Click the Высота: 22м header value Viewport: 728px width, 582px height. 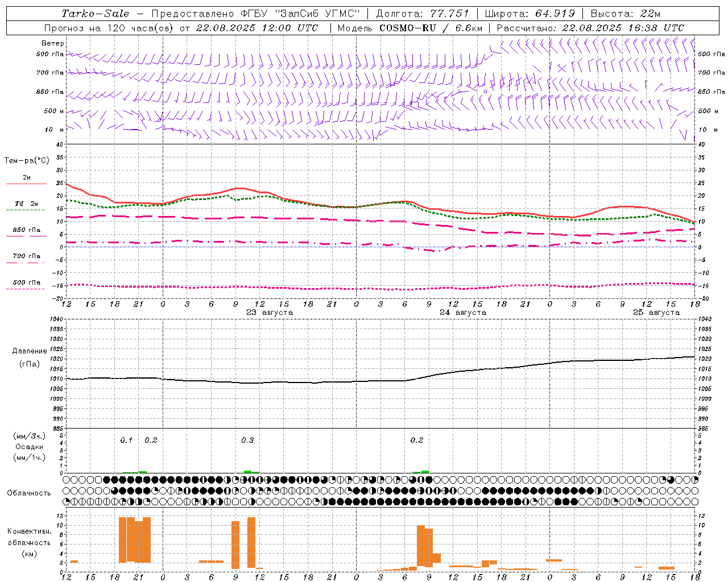pos(625,14)
